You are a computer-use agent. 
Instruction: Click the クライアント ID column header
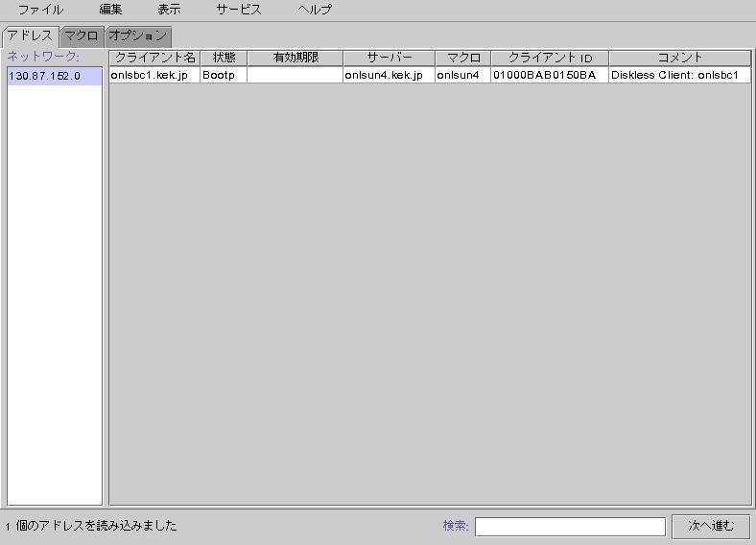coord(550,59)
